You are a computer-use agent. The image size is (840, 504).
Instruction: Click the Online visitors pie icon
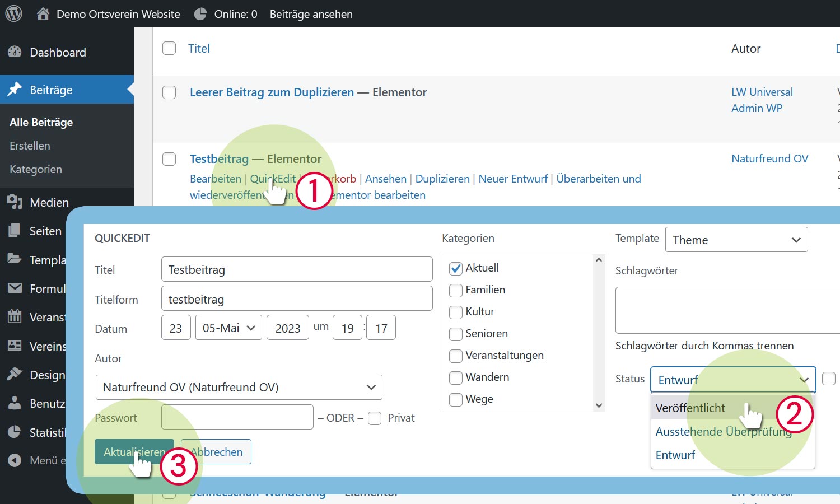click(200, 14)
